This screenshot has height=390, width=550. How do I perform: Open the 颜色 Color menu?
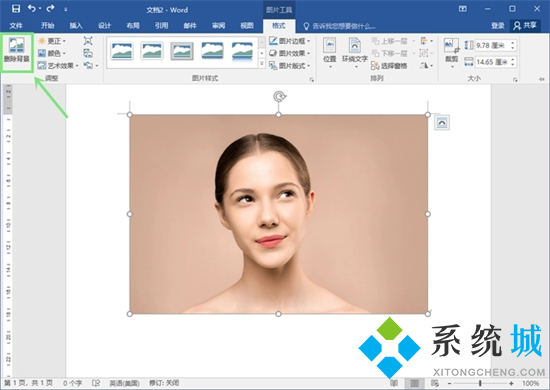pos(52,53)
